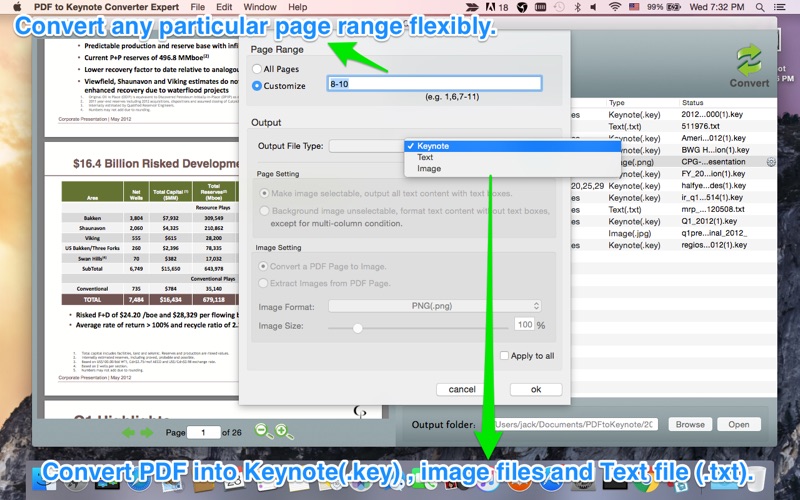Select the 511976.txt row
Screen dimensions: 800x500
click(673, 127)
